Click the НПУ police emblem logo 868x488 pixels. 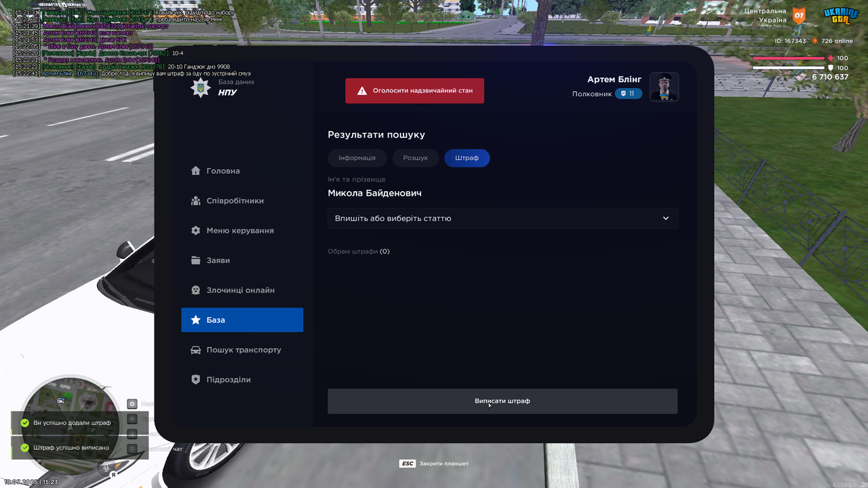[x=200, y=88]
